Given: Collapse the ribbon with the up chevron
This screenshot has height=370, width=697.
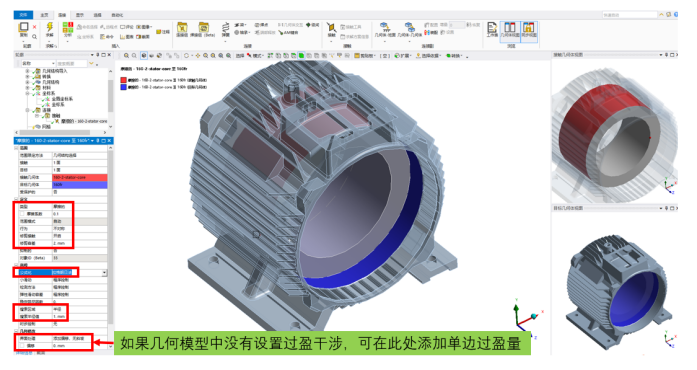Looking at the screenshot, I should tap(661, 15).
